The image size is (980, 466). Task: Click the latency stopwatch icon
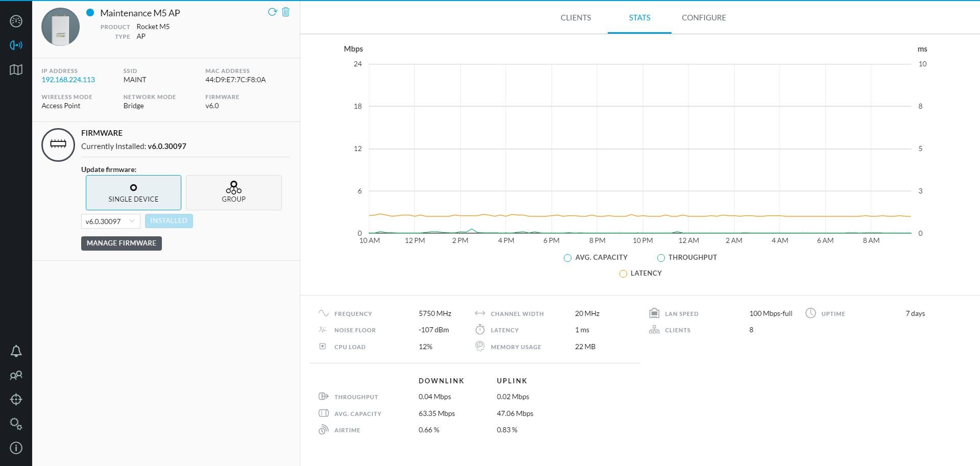(x=480, y=329)
